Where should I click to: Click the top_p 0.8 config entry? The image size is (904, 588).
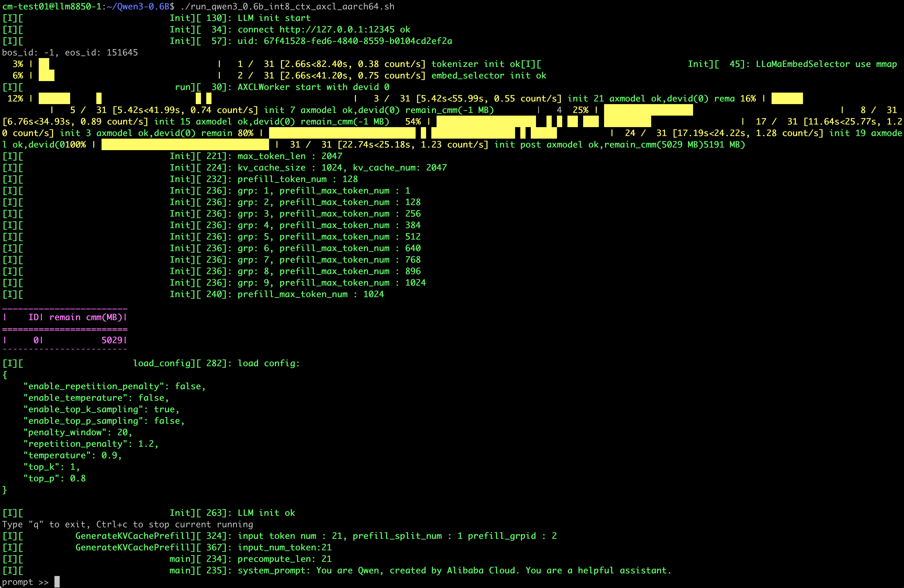point(54,478)
